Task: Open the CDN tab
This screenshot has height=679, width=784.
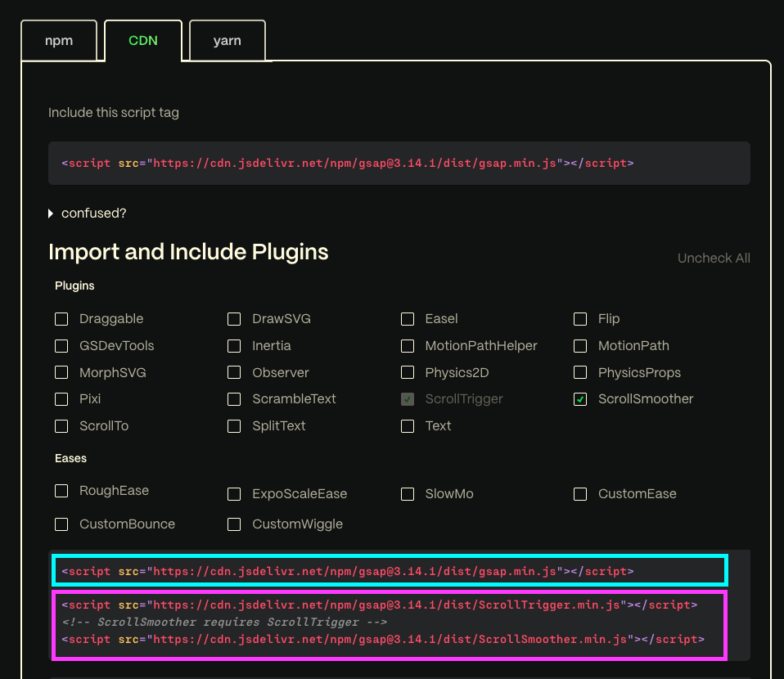Action: pyautogui.click(x=143, y=41)
